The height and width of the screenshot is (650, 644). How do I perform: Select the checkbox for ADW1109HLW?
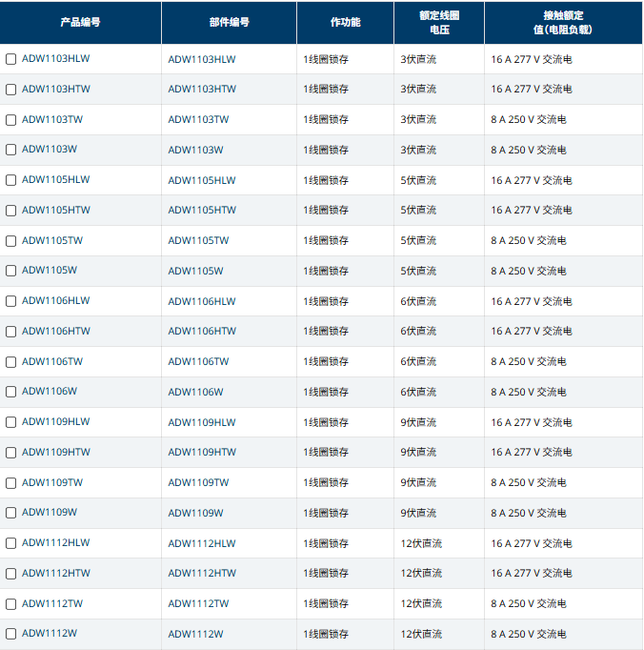click(11, 422)
